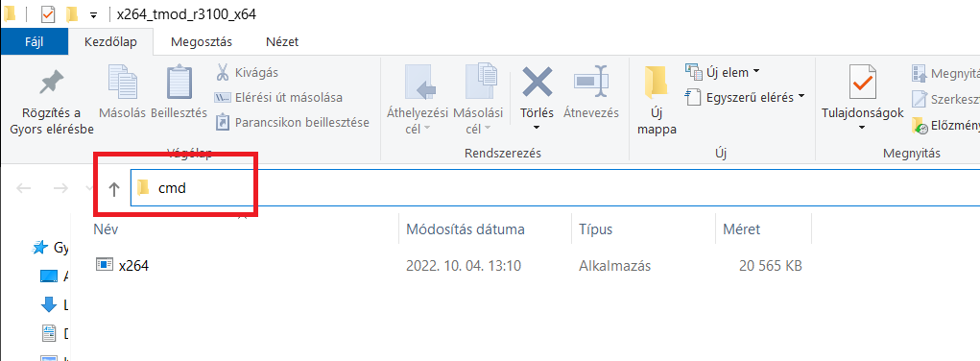Click the Átnevezés rename icon
Image resolution: width=980 pixels, height=361 pixels.
coord(590,82)
